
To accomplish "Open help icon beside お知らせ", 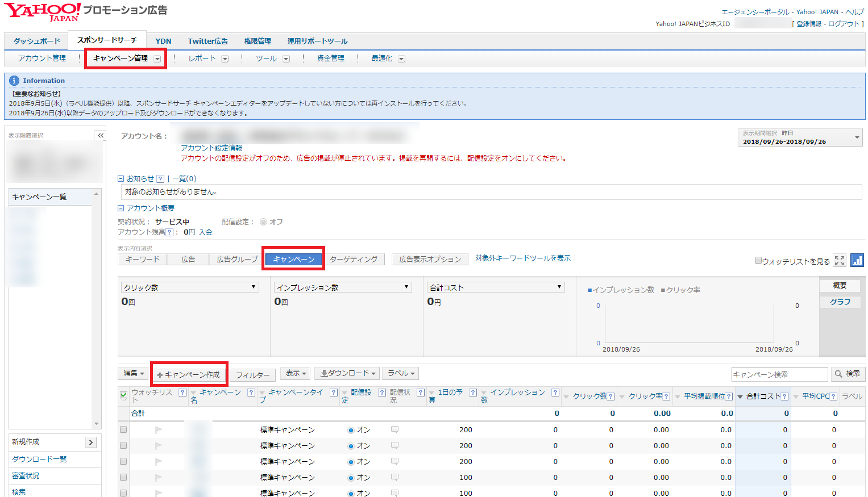I will [160, 179].
